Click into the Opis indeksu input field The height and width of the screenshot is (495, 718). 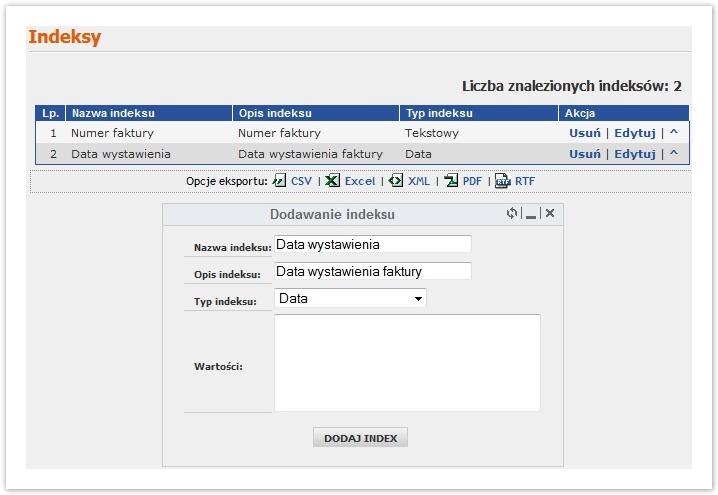click(372, 271)
